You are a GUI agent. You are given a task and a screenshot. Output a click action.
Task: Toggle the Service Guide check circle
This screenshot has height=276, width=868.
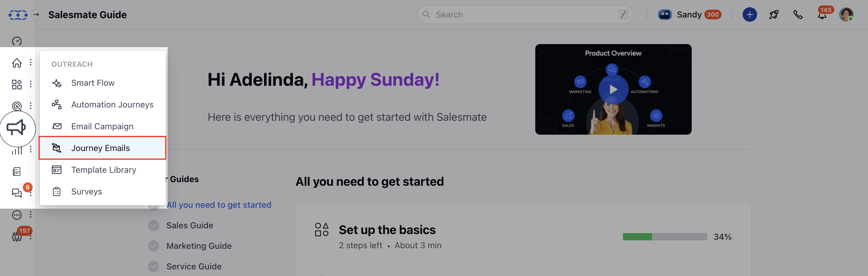(154, 267)
